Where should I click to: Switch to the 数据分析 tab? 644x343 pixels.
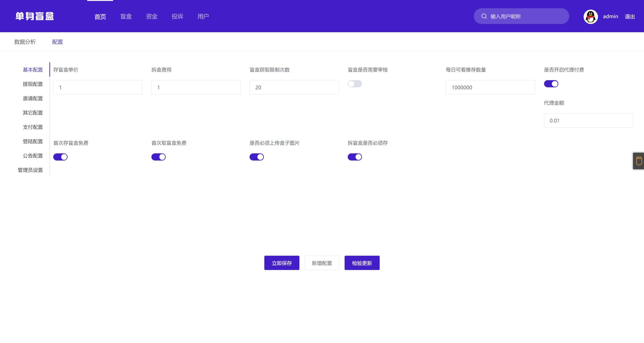(x=25, y=42)
